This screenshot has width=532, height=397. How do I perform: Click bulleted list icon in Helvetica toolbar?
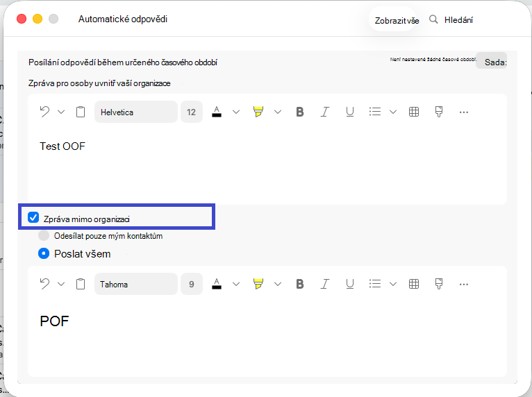(x=375, y=112)
